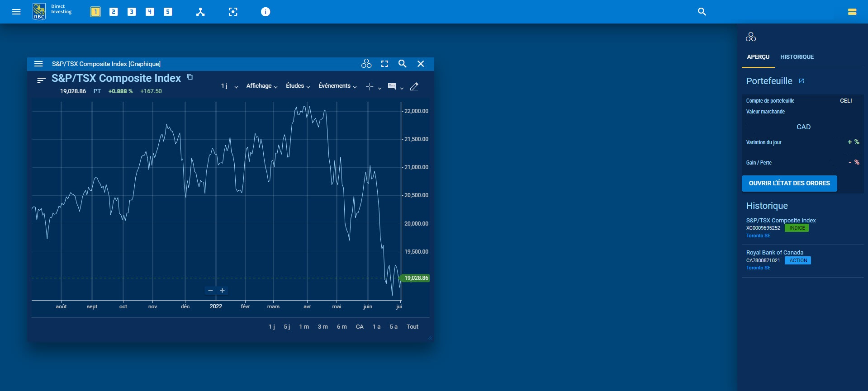Open Royal Bank of Canada history entry
868x391 pixels.
tap(774, 253)
